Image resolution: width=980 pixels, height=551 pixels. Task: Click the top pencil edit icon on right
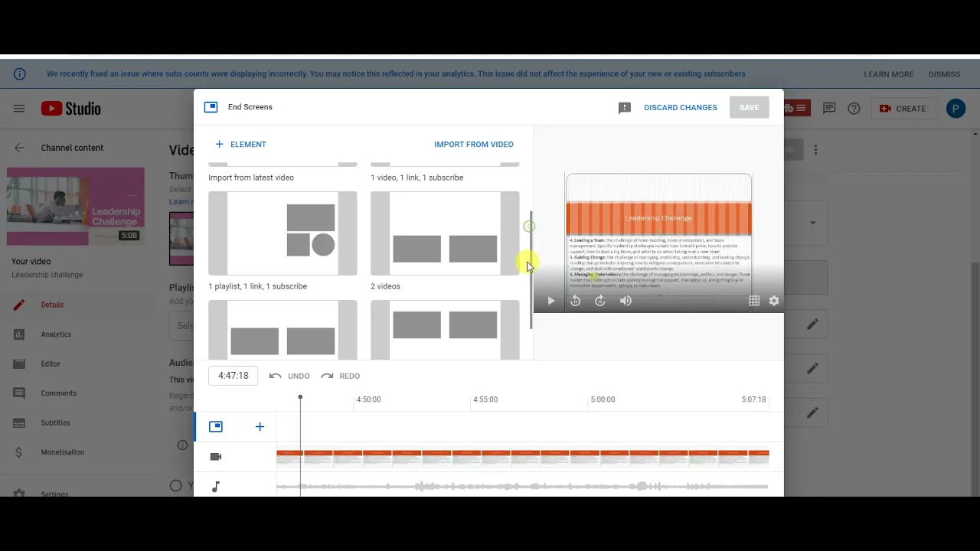tap(812, 324)
